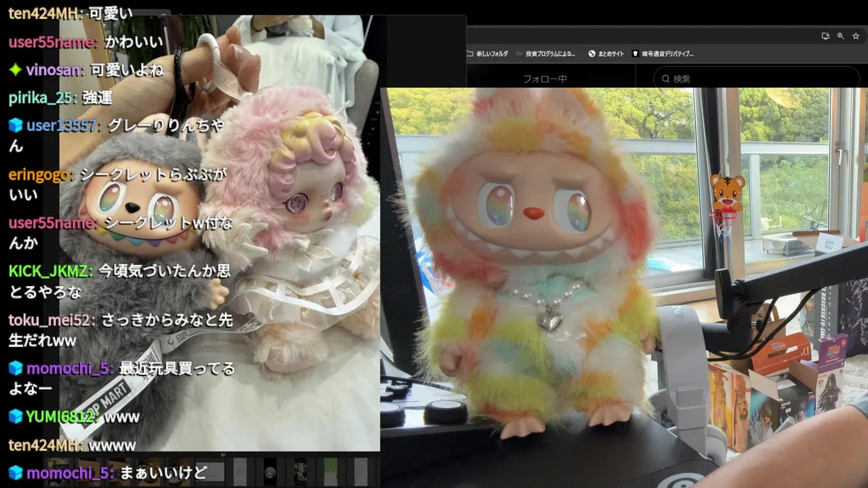Click the chat message シークレットらぶぶが
The width and height of the screenshot is (868, 488).
point(153,174)
